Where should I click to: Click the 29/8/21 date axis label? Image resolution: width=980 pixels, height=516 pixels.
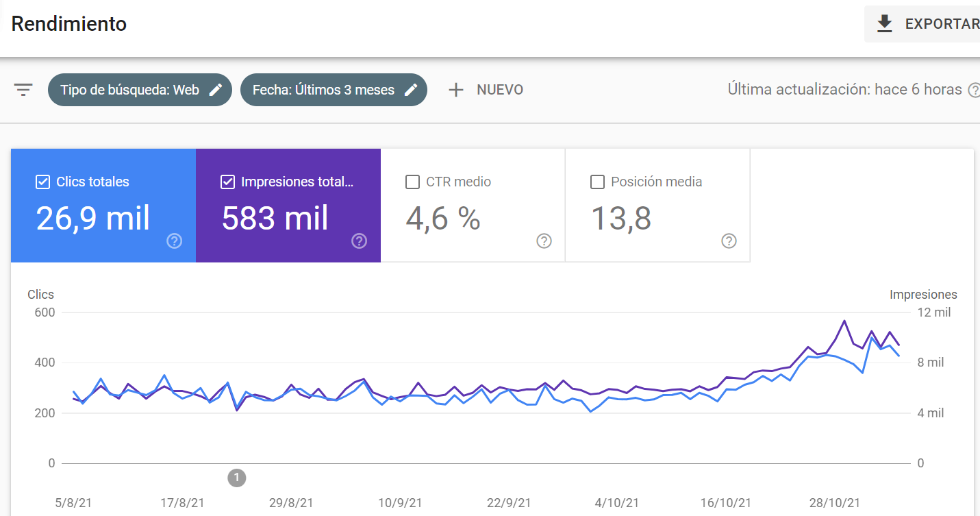292,503
